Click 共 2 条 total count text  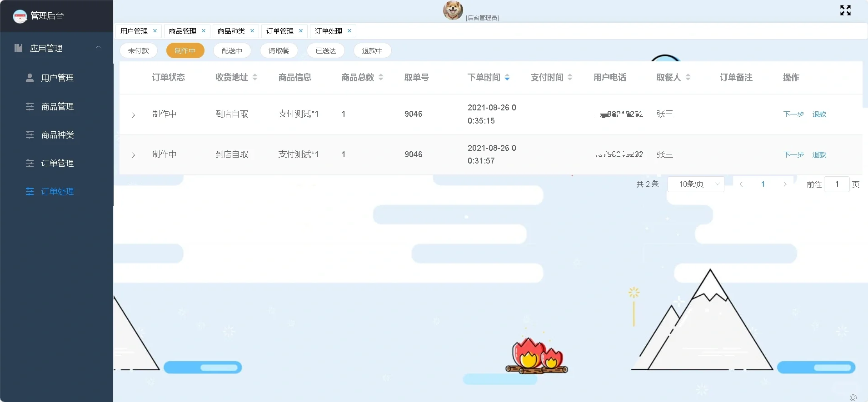tap(647, 184)
